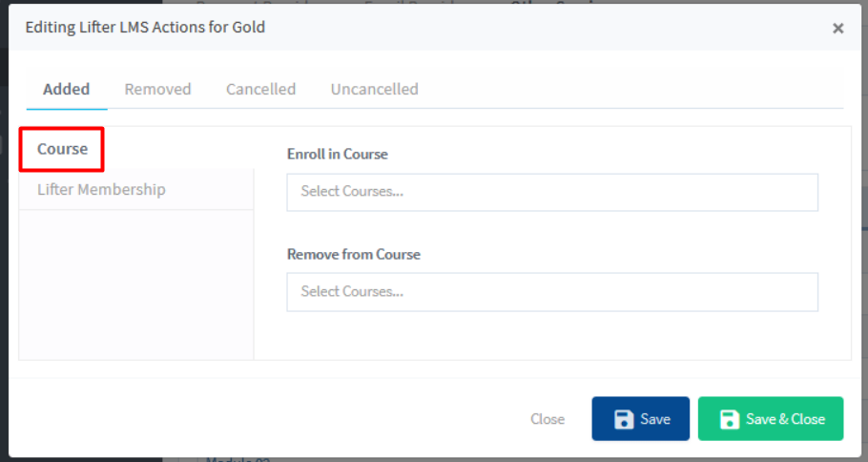Screen dimensions: 868x462
Task: Go to the Cancelled tab
Action: coord(260,89)
